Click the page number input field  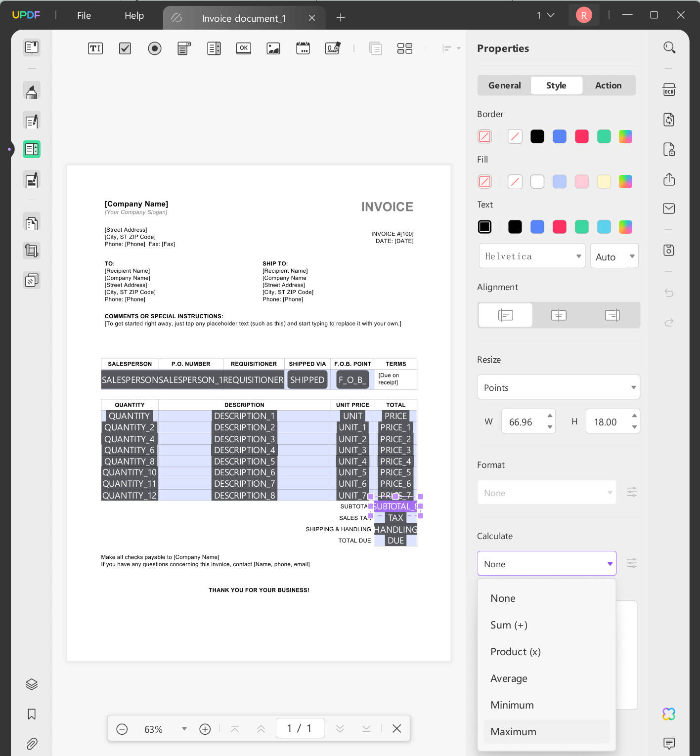point(300,728)
